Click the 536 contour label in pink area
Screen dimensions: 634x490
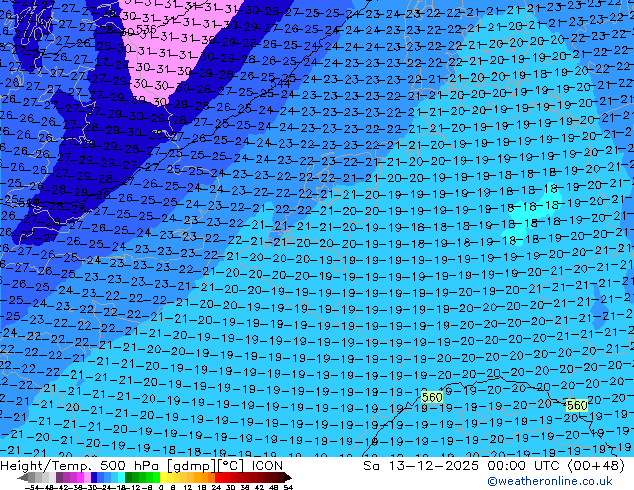tap(146, 29)
